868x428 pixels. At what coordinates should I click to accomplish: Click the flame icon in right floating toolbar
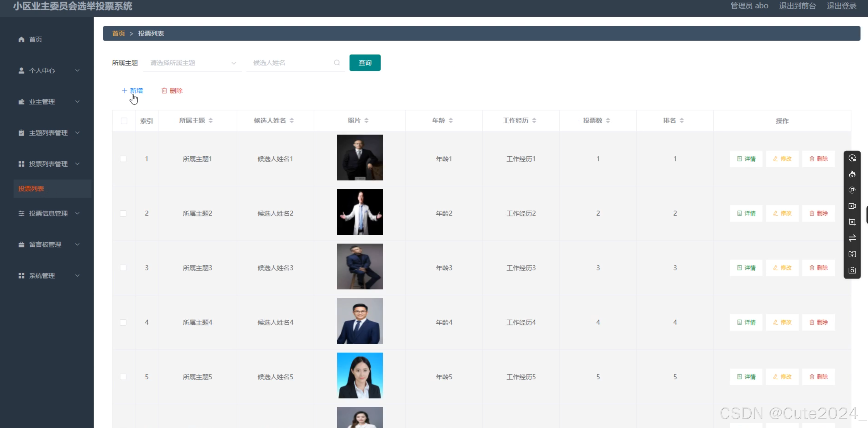852,174
